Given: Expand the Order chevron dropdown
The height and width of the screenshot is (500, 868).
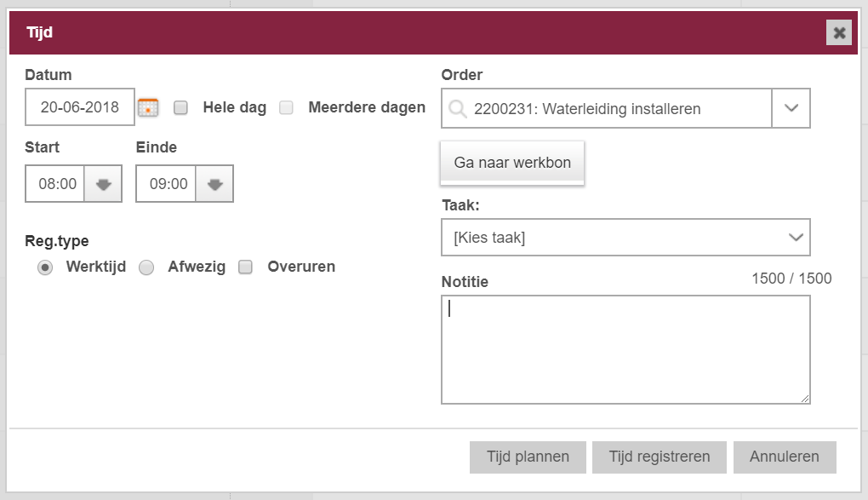Looking at the screenshot, I should tap(791, 108).
